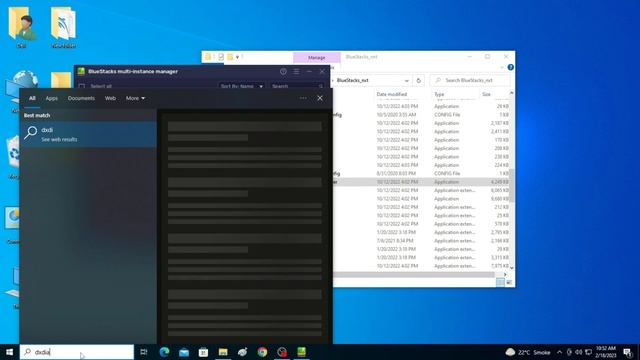
Task: Select the All tab in search panel
Action: pos(32,98)
